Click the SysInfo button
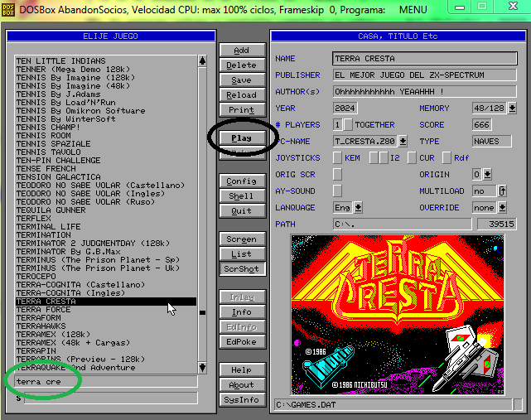531x420 pixels. [x=242, y=399]
